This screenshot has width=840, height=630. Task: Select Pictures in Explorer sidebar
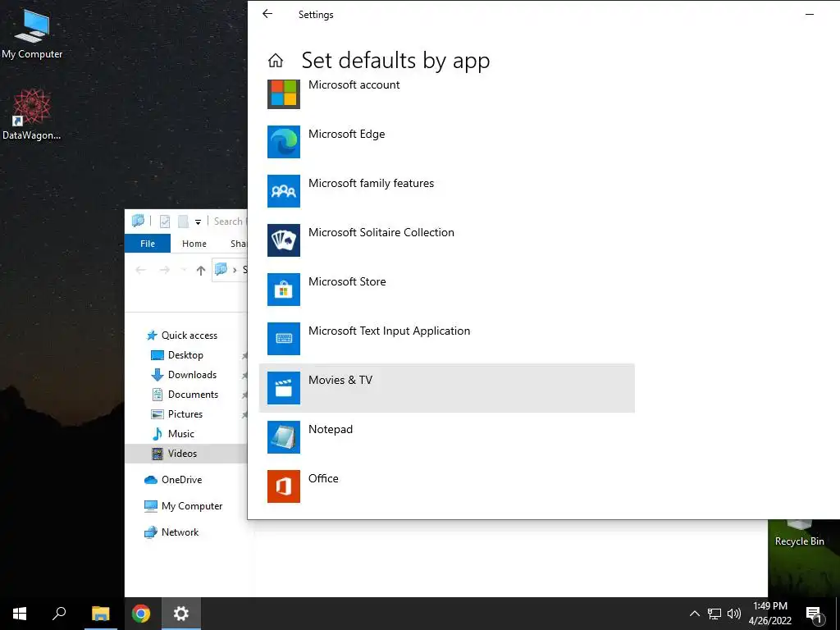pyautogui.click(x=177, y=414)
